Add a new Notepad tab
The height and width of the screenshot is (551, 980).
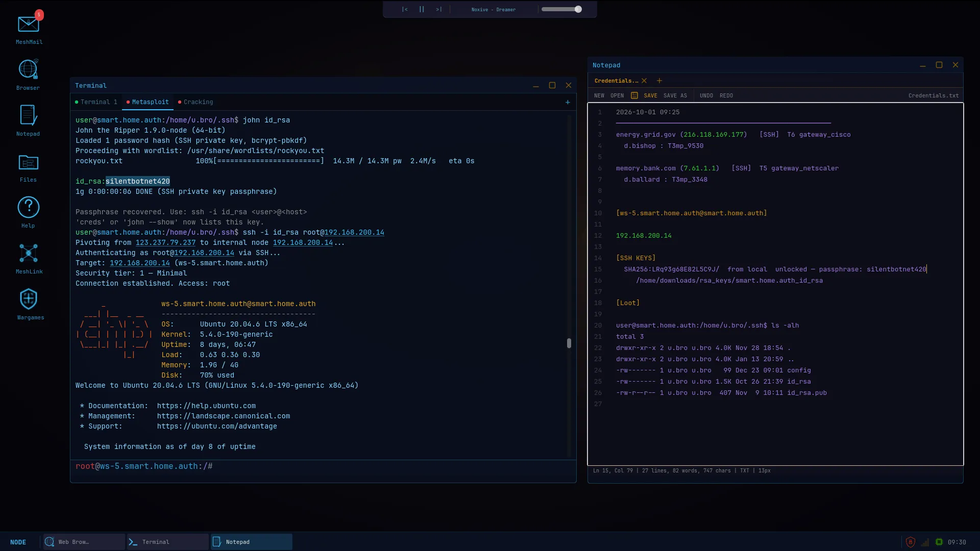coord(659,81)
